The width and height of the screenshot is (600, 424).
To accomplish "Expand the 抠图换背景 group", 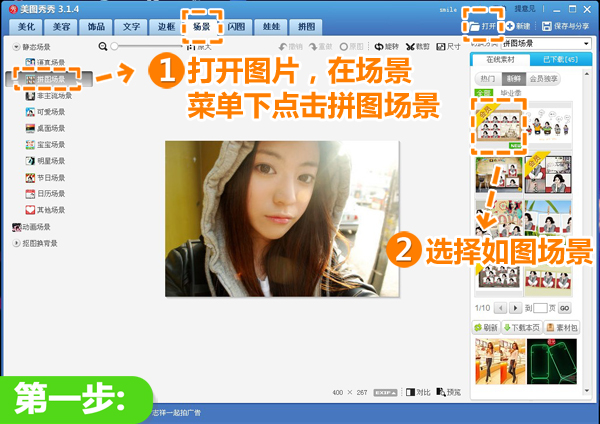I will pos(16,243).
